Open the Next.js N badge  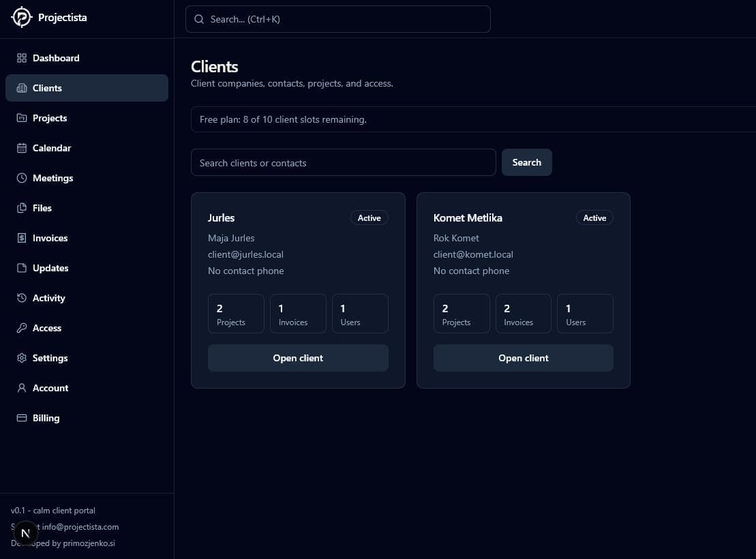point(25,533)
